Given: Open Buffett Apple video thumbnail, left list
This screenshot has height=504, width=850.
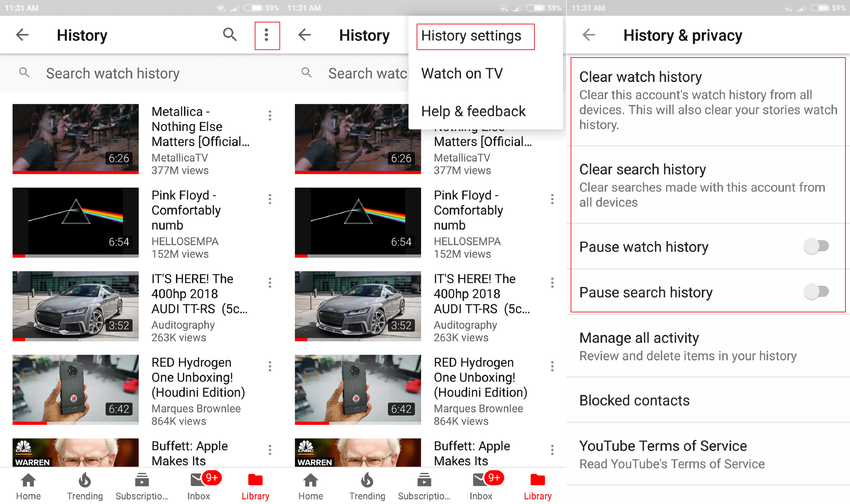Looking at the screenshot, I should click(76, 452).
